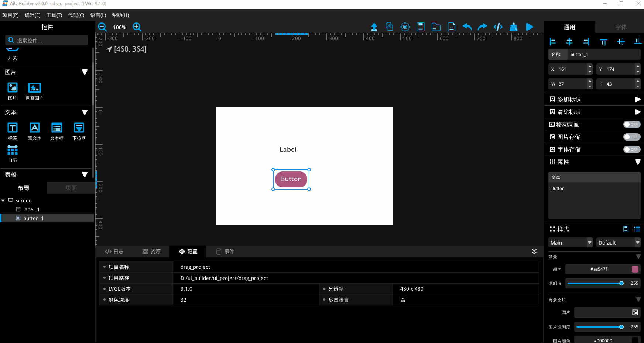Image resolution: width=644 pixels, height=343 pixels.
Task: Click the Button widget on the canvas
Action: (x=291, y=179)
